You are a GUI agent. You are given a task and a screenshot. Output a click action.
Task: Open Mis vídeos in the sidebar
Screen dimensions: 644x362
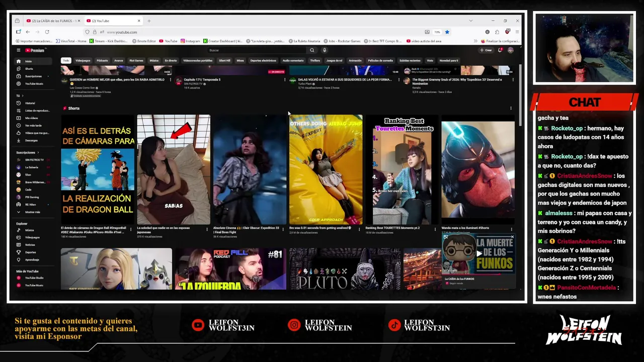34,118
